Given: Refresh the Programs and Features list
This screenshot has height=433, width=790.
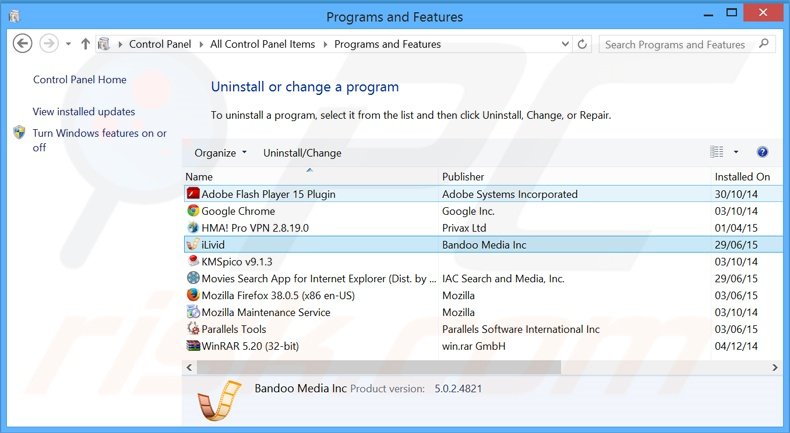Looking at the screenshot, I should point(582,44).
